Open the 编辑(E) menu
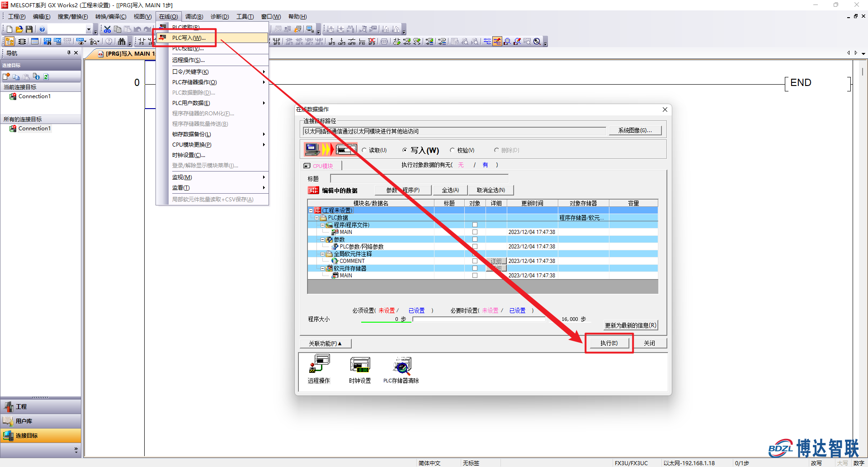868x467 pixels. tap(42, 17)
